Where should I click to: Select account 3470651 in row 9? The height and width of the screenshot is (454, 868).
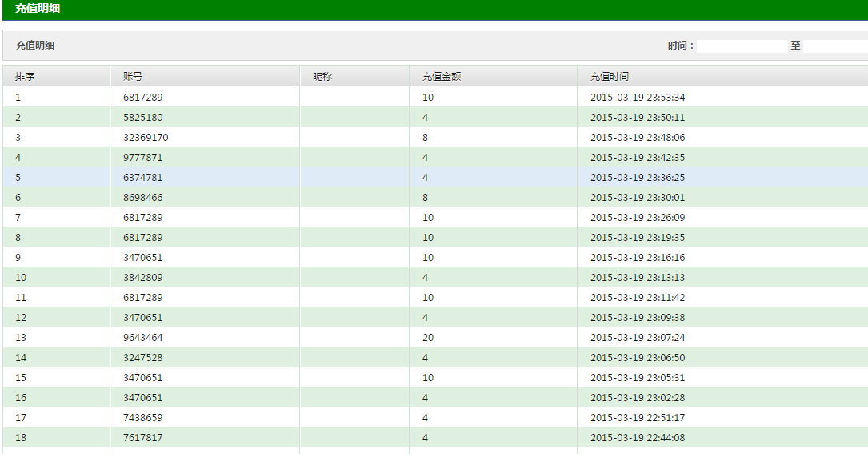tap(143, 258)
